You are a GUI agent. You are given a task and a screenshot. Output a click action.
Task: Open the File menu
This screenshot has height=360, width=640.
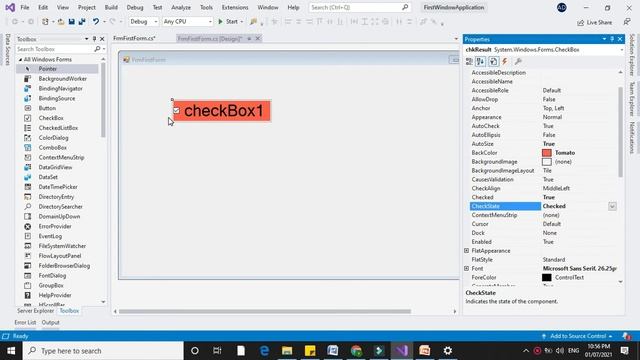tap(25, 7)
